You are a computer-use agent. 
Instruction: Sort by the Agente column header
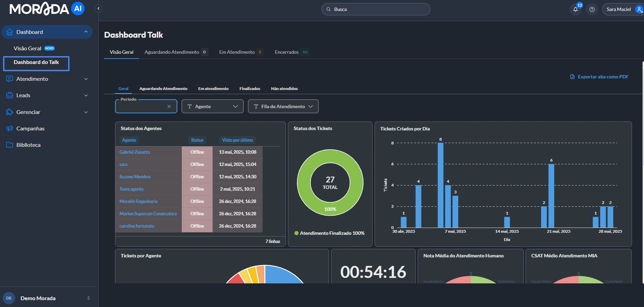129,140
